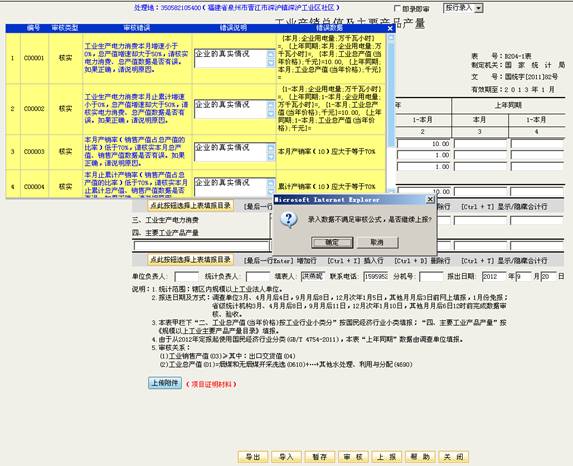Click the 导入 button
Image resolution: width=573 pixels, height=466 pixels.
pyautogui.click(x=286, y=457)
